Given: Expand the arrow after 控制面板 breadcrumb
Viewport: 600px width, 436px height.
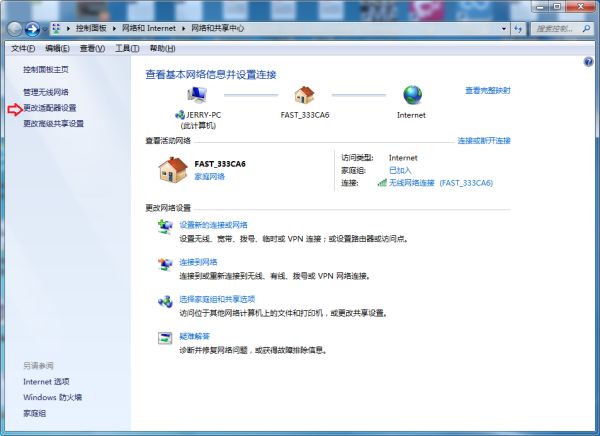Looking at the screenshot, I should 68,28.
